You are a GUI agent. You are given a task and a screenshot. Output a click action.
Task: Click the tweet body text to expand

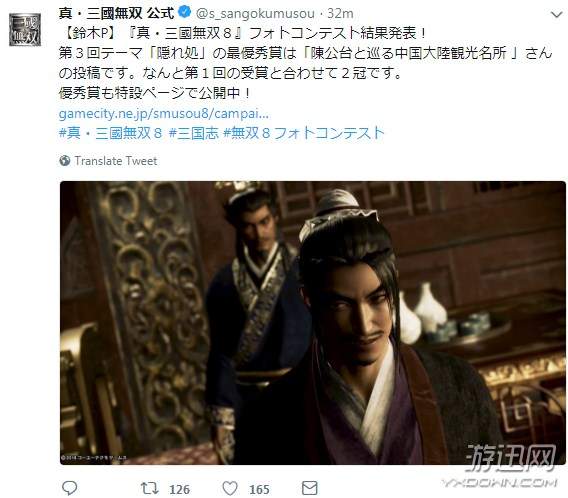coord(305,63)
